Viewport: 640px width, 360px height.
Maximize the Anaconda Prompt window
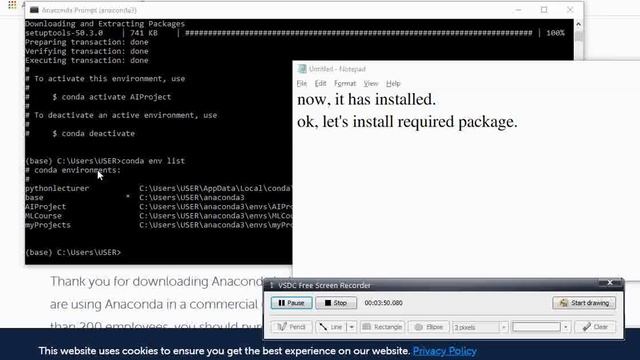tap(544, 10)
